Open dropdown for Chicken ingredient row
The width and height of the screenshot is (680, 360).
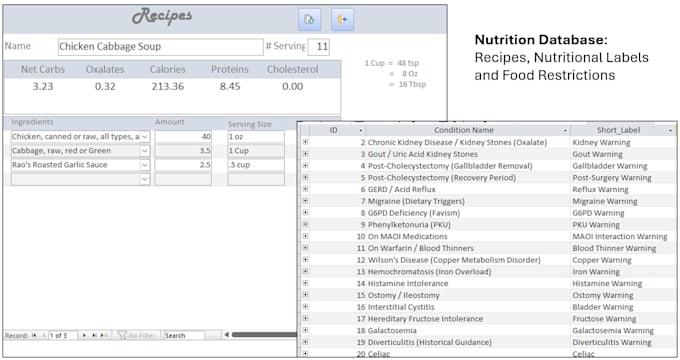click(145, 137)
